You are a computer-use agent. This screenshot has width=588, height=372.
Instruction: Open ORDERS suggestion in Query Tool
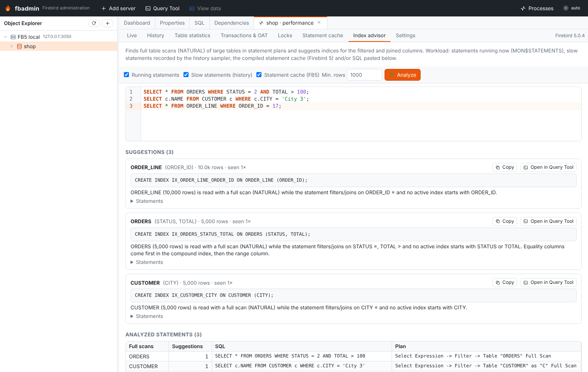[548, 221]
